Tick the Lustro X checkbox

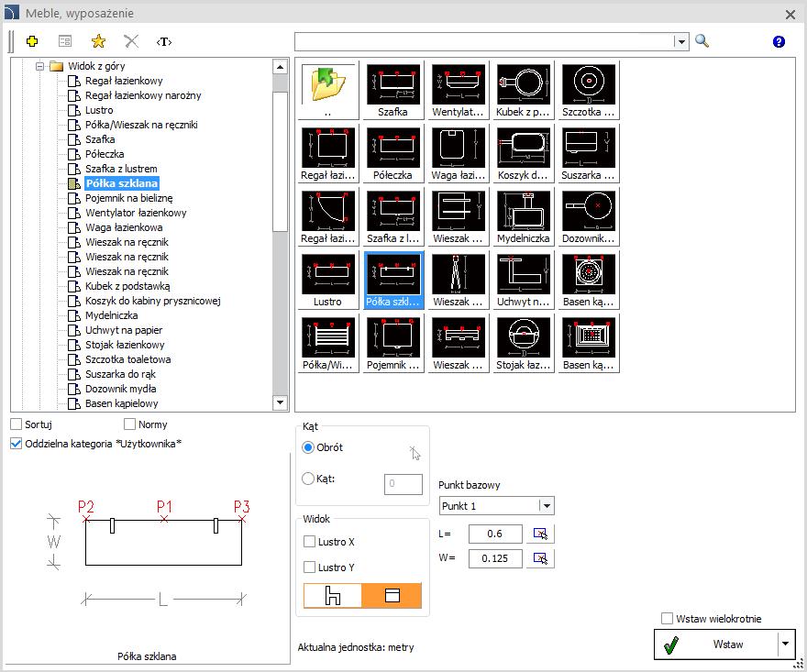point(309,541)
